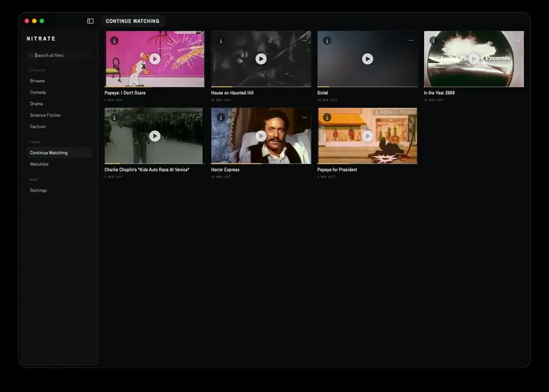
Task: Click the "Popeye for President" title text
Action: coord(337,170)
